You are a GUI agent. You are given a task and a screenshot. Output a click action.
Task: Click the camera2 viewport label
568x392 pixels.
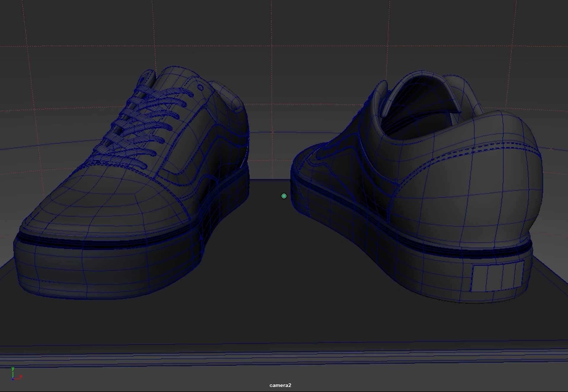[x=280, y=385]
